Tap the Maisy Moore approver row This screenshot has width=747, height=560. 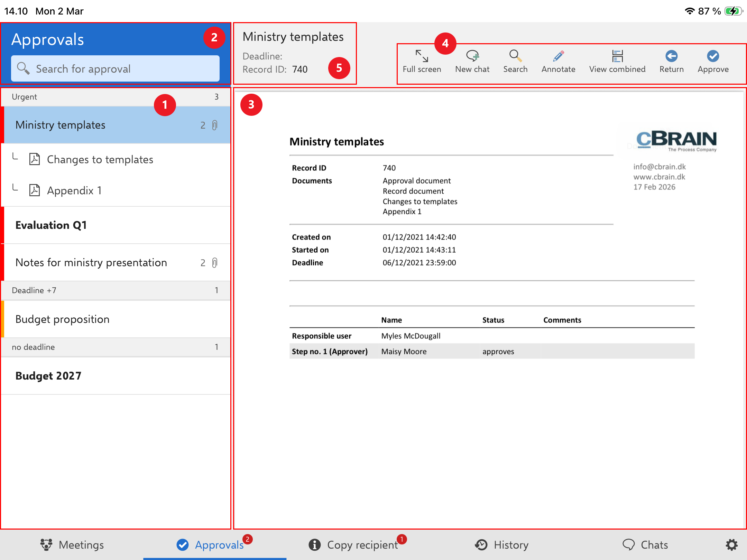click(x=492, y=351)
